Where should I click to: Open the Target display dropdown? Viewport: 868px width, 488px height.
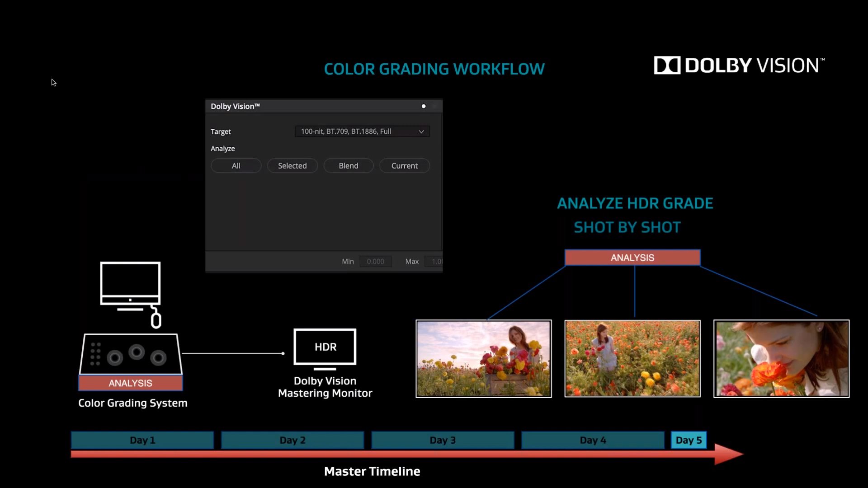click(362, 131)
